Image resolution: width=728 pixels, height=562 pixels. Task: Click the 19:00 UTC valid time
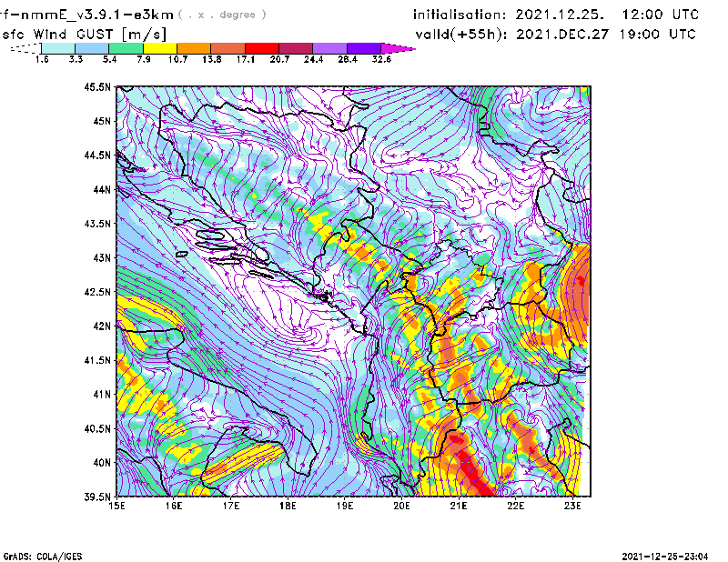(x=657, y=35)
